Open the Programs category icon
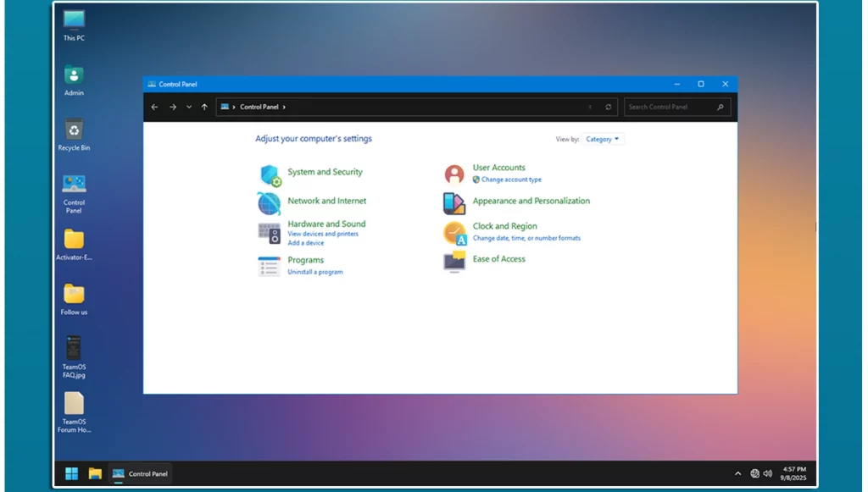868x492 pixels. 269,266
